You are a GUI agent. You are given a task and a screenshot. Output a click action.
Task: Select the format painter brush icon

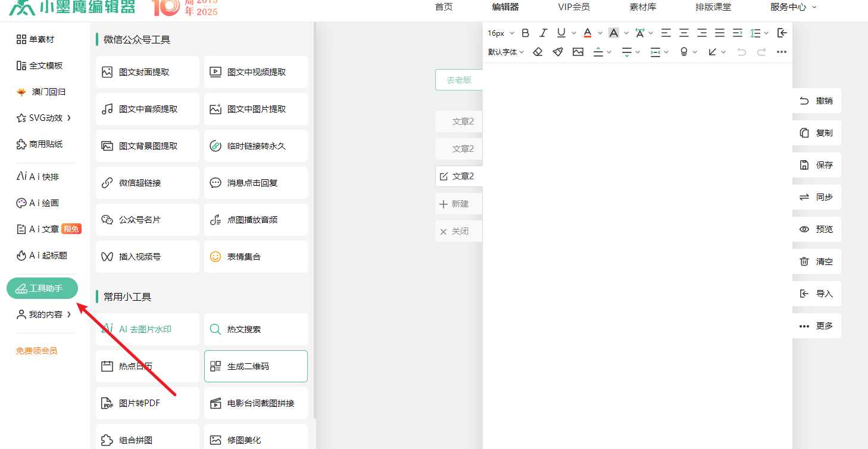coord(558,52)
